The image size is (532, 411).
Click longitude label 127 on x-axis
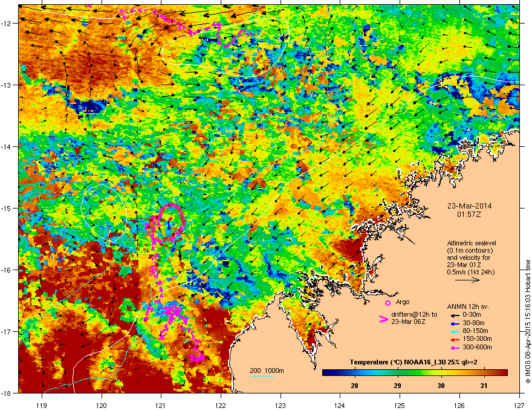tap(519, 406)
